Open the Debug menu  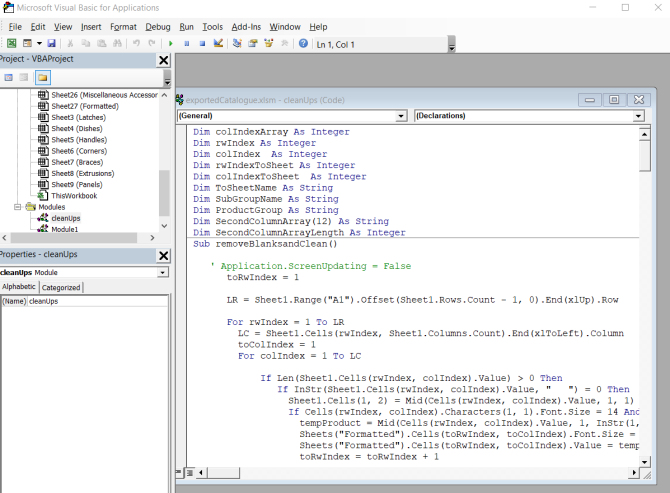pos(157,26)
